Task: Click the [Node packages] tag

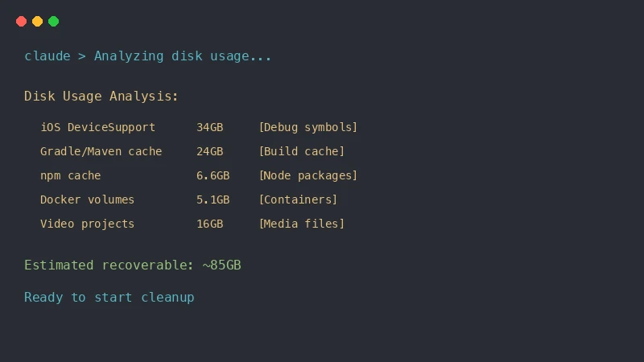Action: (x=308, y=175)
